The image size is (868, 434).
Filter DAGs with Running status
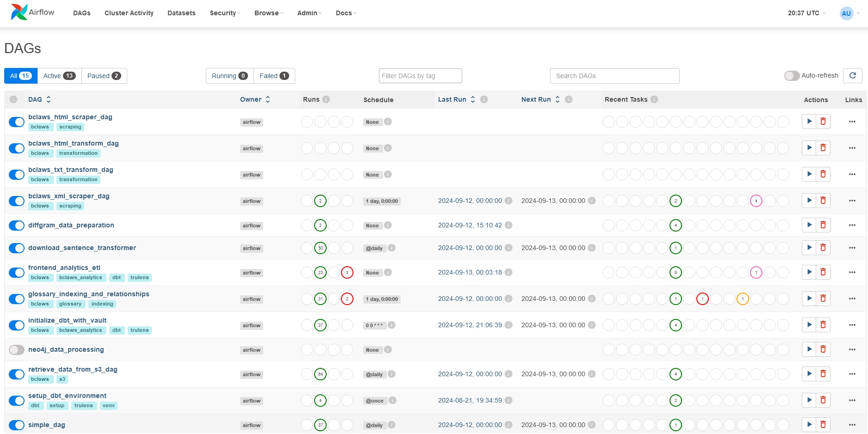pos(230,76)
